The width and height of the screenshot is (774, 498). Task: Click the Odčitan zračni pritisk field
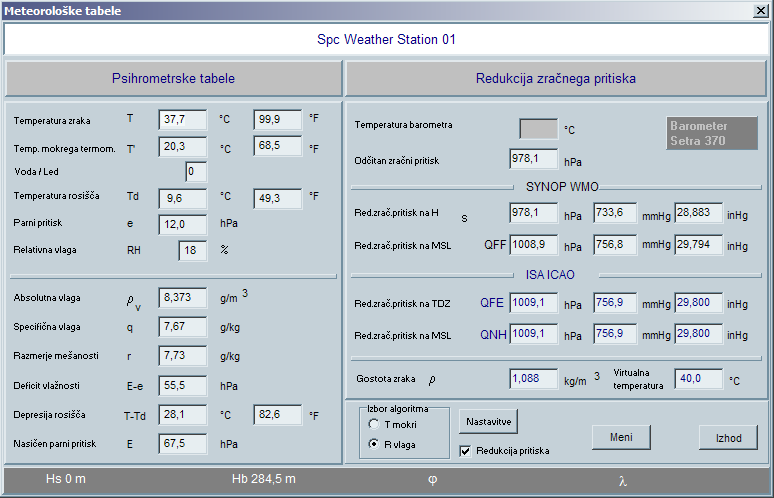(534, 158)
